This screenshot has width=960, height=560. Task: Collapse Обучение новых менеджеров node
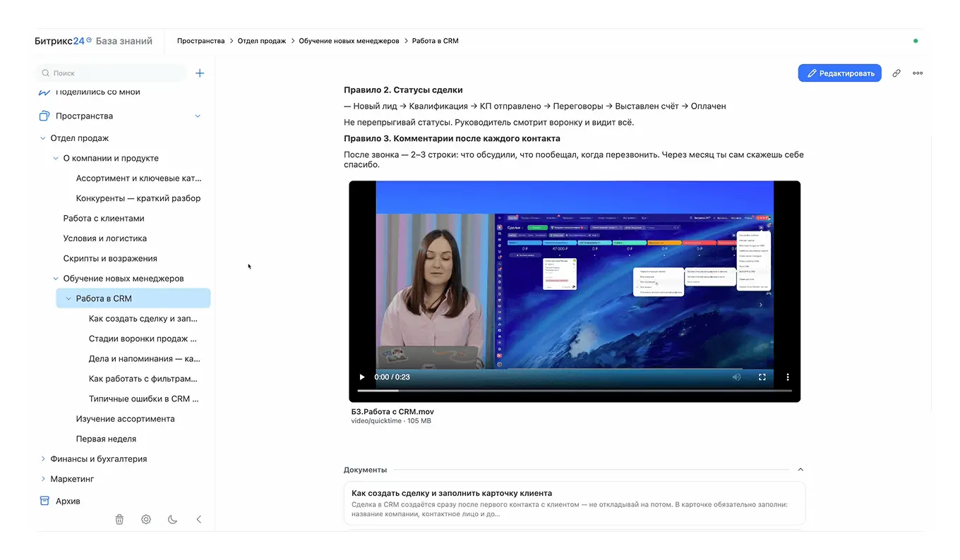[56, 279]
